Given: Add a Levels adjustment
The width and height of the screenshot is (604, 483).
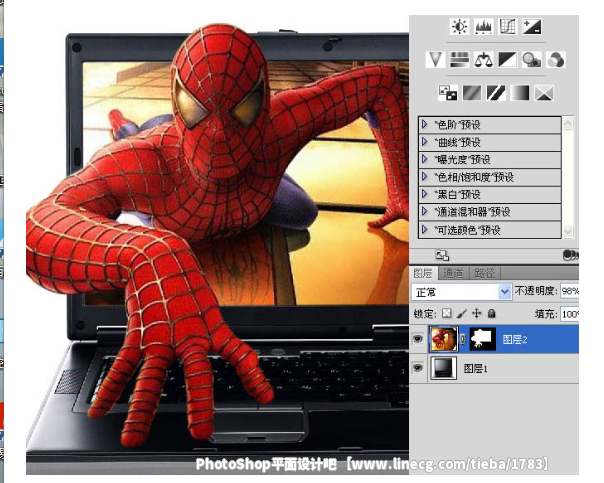Looking at the screenshot, I should (x=483, y=27).
